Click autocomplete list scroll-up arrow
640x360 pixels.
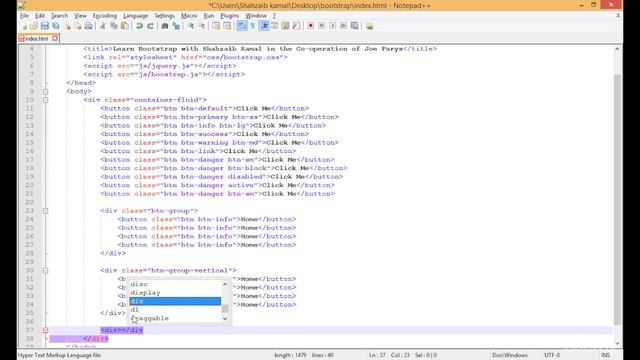coord(225,284)
